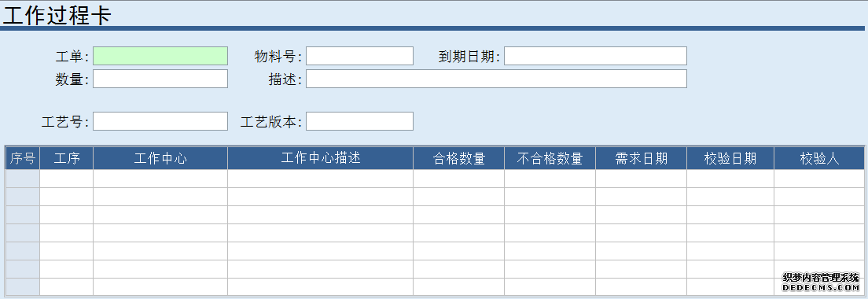Focus the 工艺版本 field
This screenshot has height=299, width=868.
pos(360,121)
